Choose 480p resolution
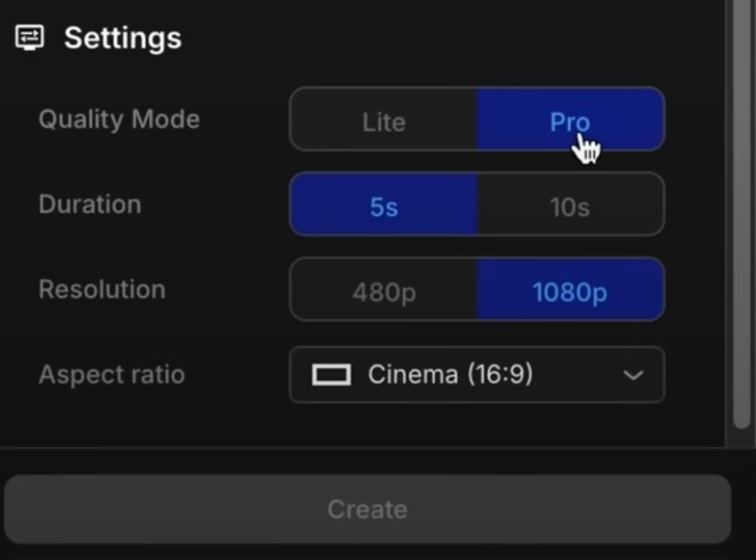Screen dimensions: 756x560 tap(383, 291)
